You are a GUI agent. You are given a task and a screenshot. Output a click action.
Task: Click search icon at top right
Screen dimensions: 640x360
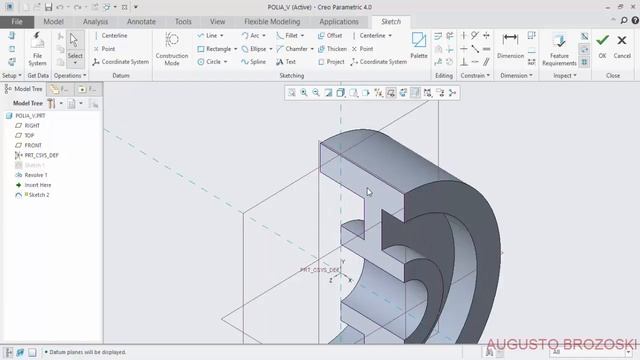pyautogui.click(x=624, y=20)
